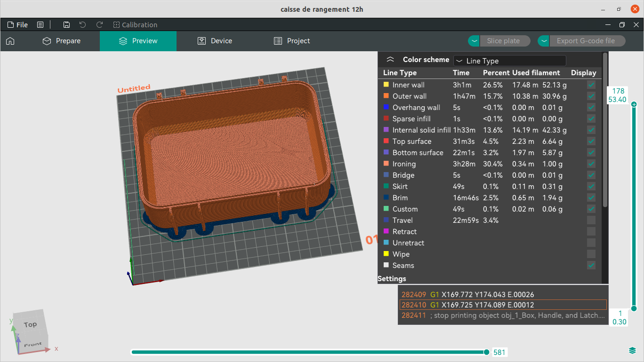Open the Device tab

[x=215, y=41]
